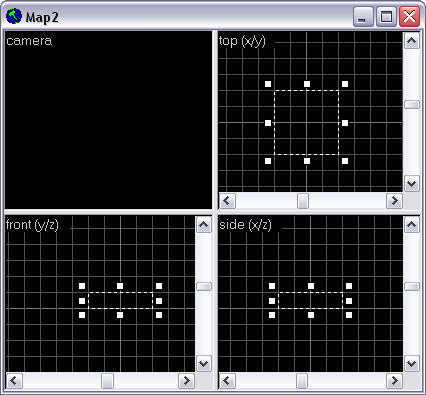Click up arrow of front view vertical scrollbar

coord(204,225)
